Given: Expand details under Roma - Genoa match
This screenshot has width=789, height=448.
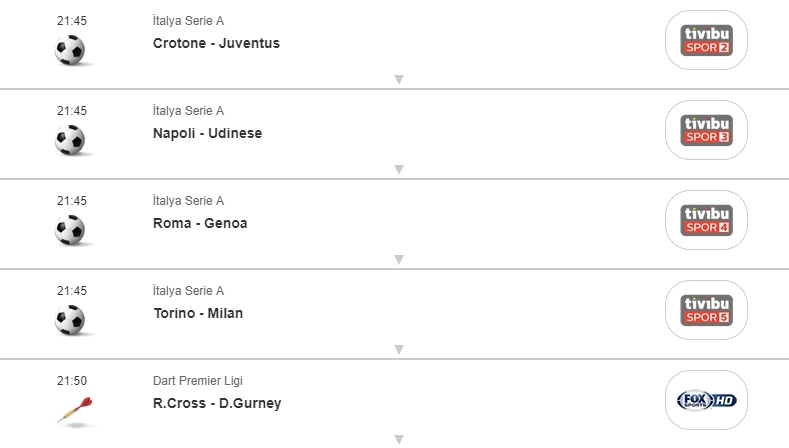Looking at the screenshot, I should coord(398,260).
